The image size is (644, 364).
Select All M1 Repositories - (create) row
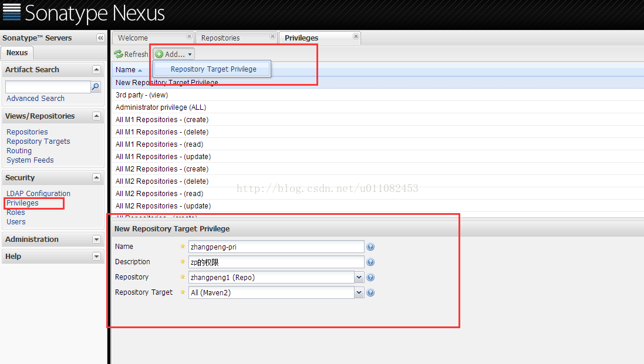(377, 120)
